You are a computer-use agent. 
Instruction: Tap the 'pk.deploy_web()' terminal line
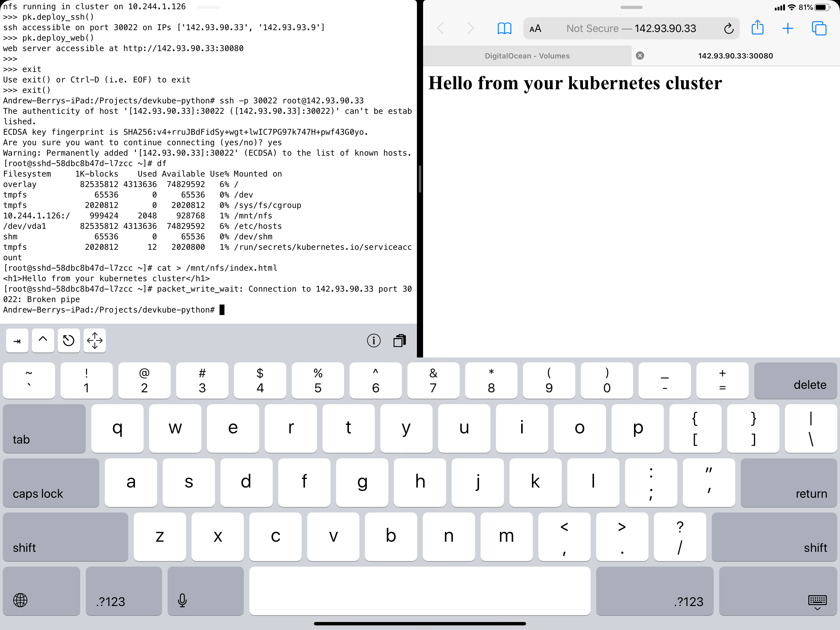[x=48, y=38]
